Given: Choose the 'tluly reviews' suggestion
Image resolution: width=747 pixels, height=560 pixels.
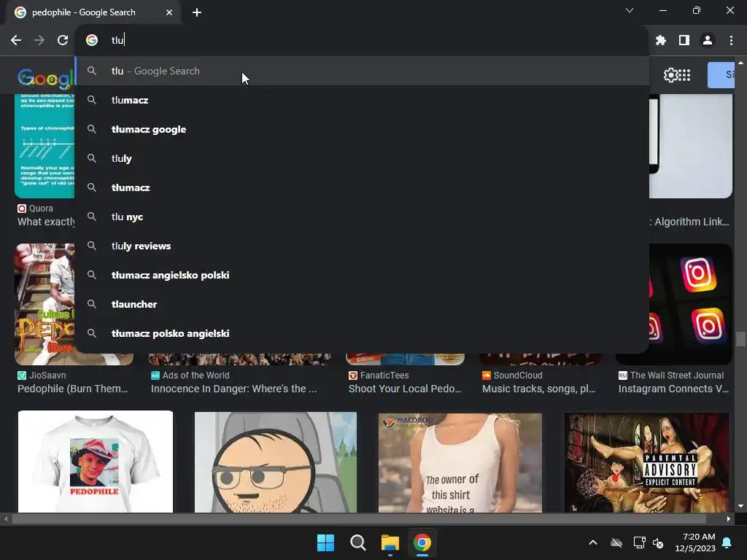Looking at the screenshot, I should click(x=362, y=246).
